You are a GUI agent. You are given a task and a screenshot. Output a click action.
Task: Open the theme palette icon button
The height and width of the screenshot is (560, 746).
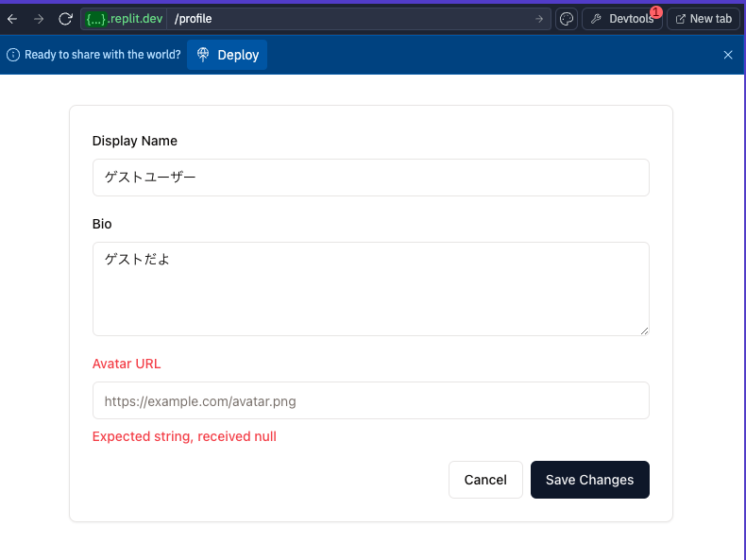(567, 19)
